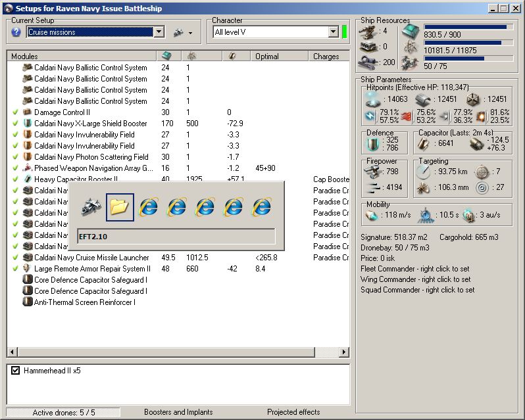Click the Damage Control II module icon
This screenshot has width=525, height=420.
click(x=27, y=112)
